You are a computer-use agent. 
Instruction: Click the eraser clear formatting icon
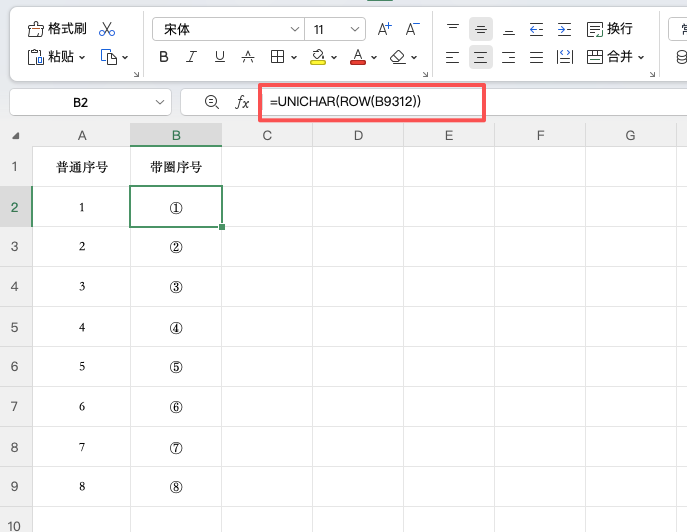click(397, 57)
